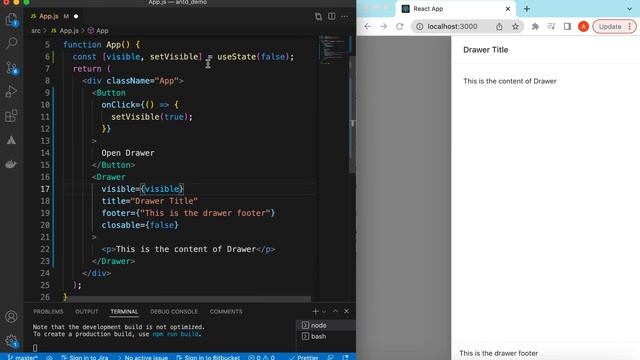Close the terminal panel
Screen dimensions: 640x360
click(347, 311)
